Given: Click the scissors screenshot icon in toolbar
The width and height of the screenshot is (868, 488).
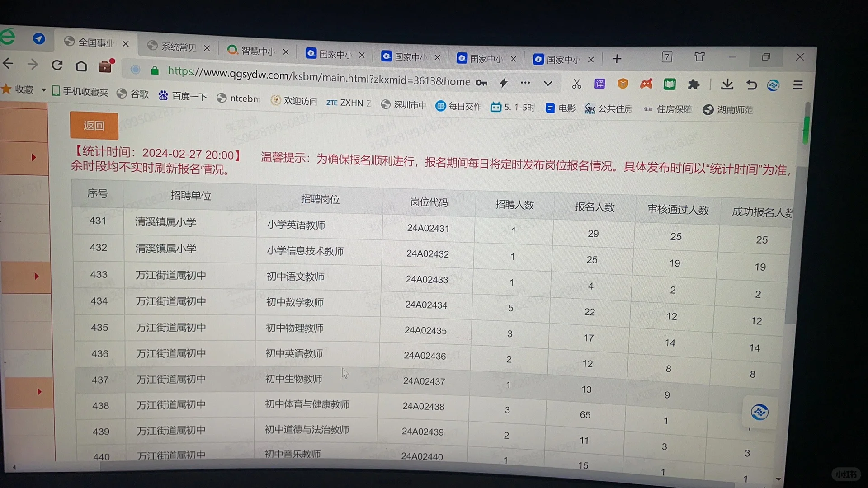Looking at the screenshot, I should [x=576, y=84].
